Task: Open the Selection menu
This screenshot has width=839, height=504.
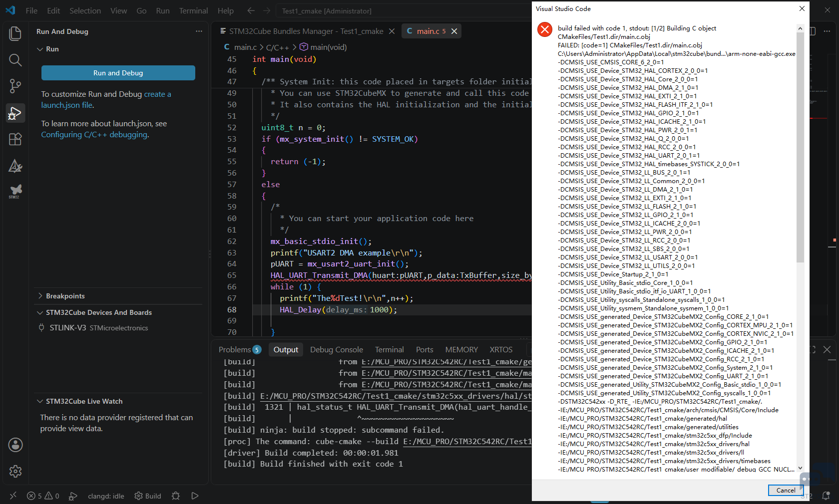Action: pos(85,10)
